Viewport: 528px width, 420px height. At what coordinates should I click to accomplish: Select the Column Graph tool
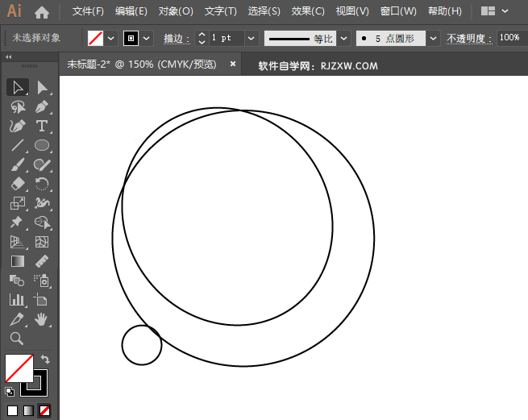18,300
